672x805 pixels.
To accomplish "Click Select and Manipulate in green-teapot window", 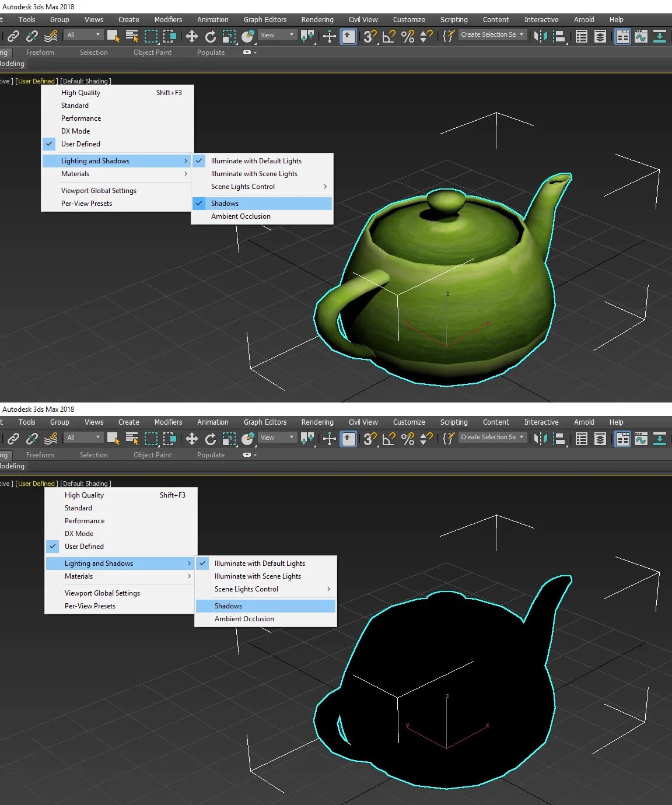I will pos(330,36).
